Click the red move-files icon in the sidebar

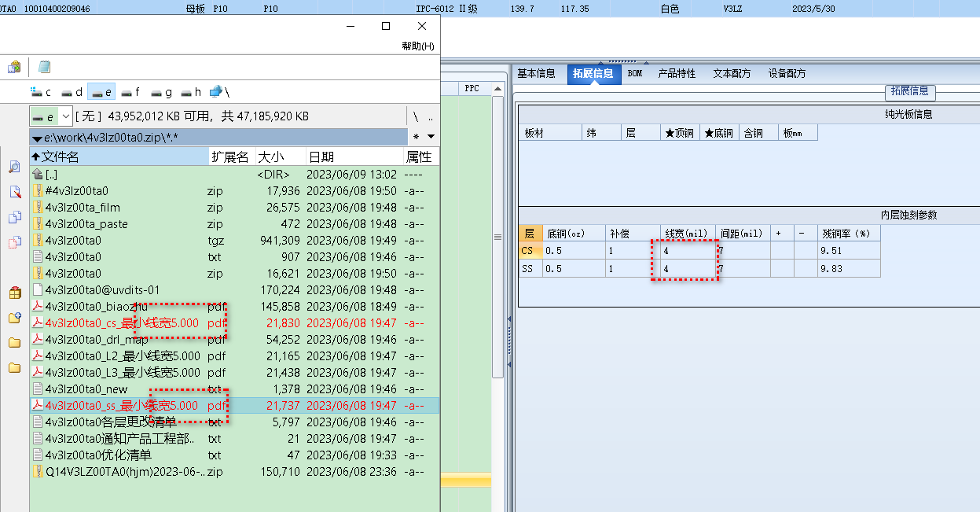[x=14, y=242]
